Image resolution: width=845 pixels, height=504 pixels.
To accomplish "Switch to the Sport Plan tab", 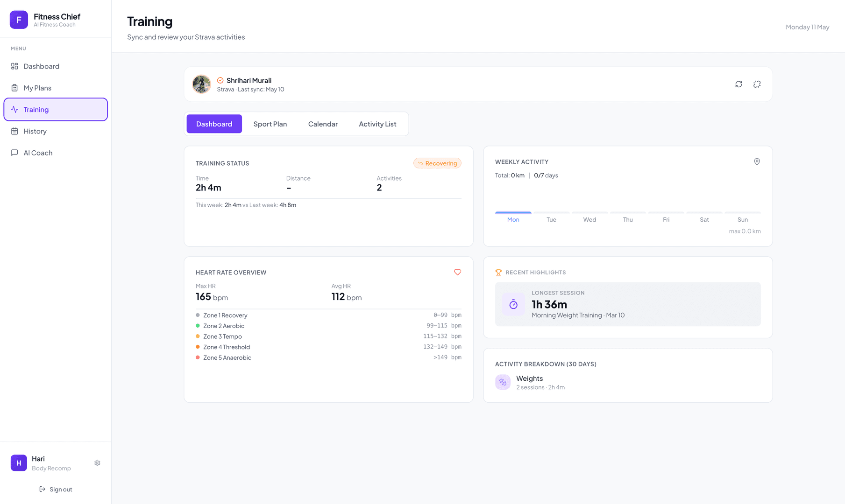I will (270, 124).
